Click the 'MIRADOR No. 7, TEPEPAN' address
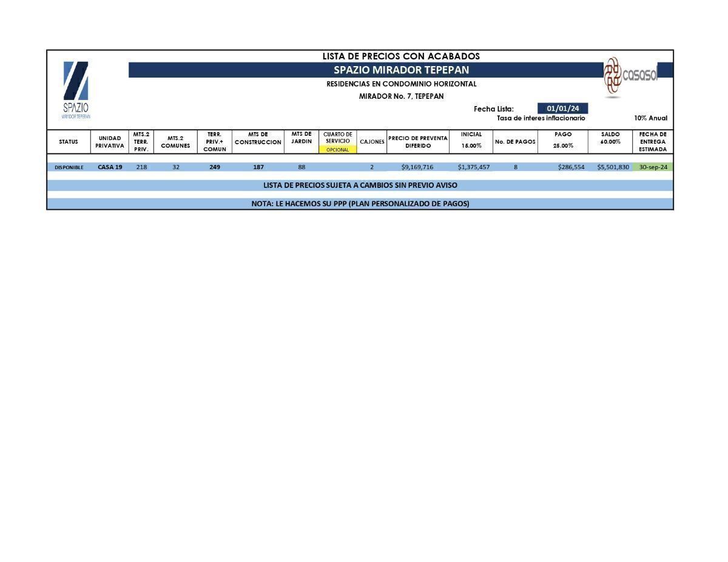 [x=401, y=96]
